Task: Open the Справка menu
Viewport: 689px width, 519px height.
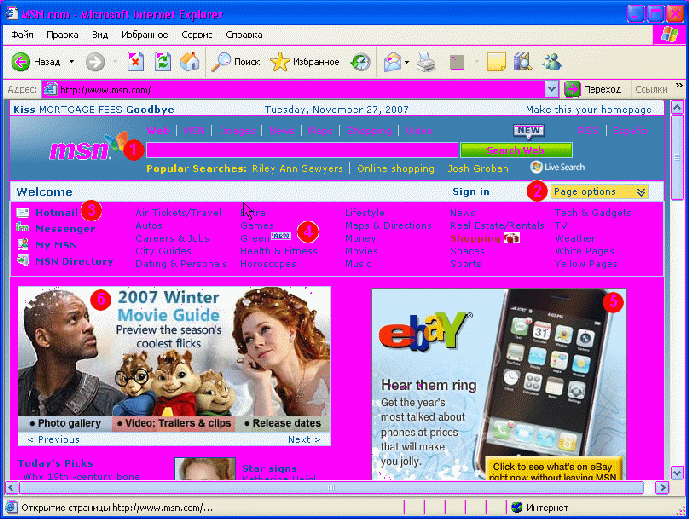Action: click(244, 35)
